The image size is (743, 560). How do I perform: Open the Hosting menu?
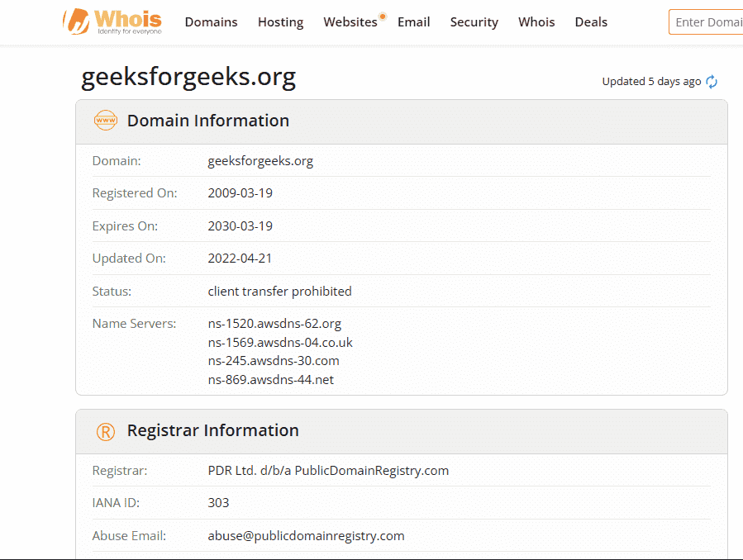tap(280, 22)
